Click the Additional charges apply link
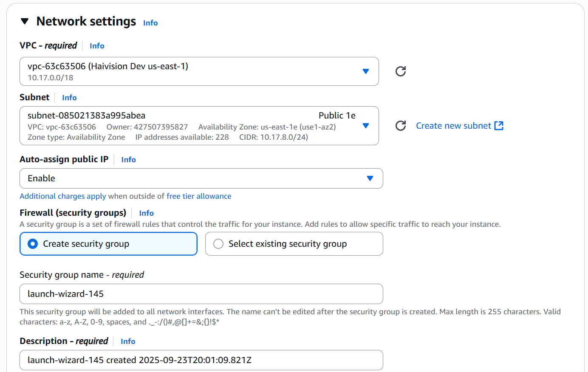This screenshot has width=588, height=372. pyautogui.click(x=62, y=196)
